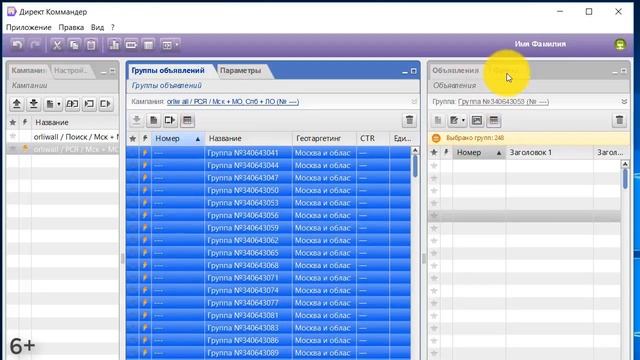Click lightning status column header in groups table
The width and height of the screenshot is (640, 360).
145,138
